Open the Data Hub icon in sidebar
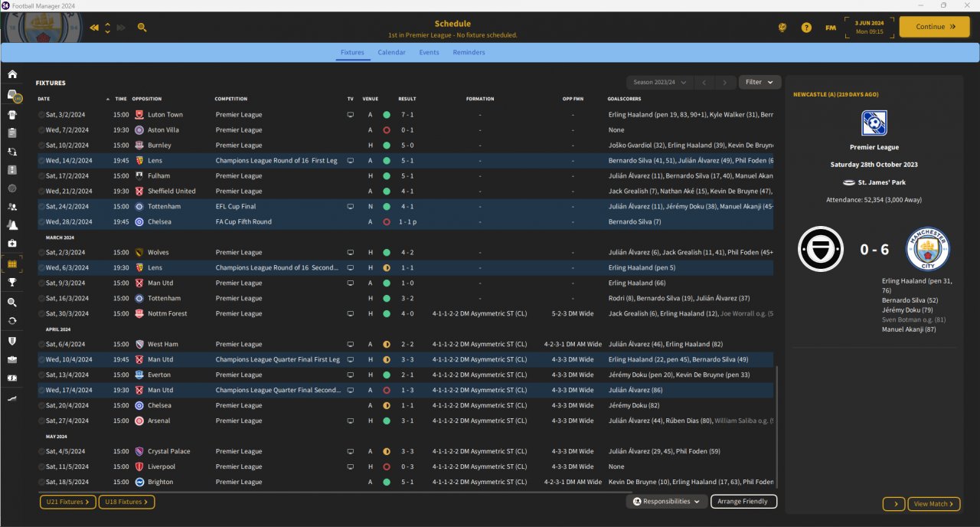 coord(12,188)
